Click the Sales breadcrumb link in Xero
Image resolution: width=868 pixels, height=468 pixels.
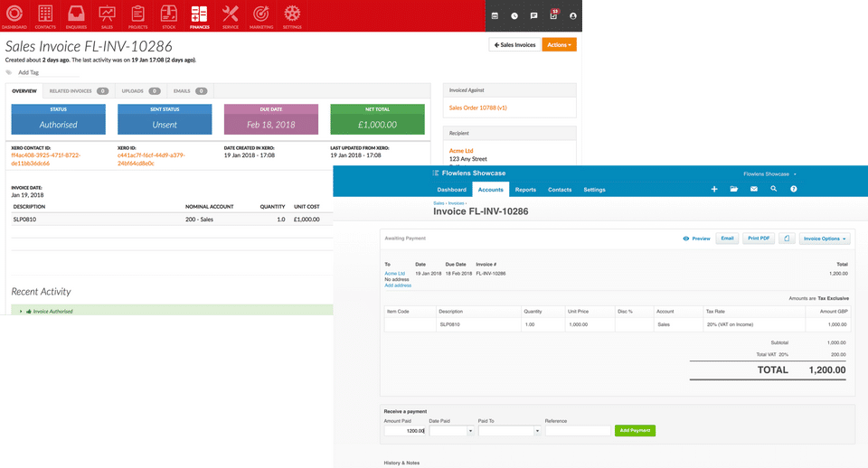[x=439, y=203]
